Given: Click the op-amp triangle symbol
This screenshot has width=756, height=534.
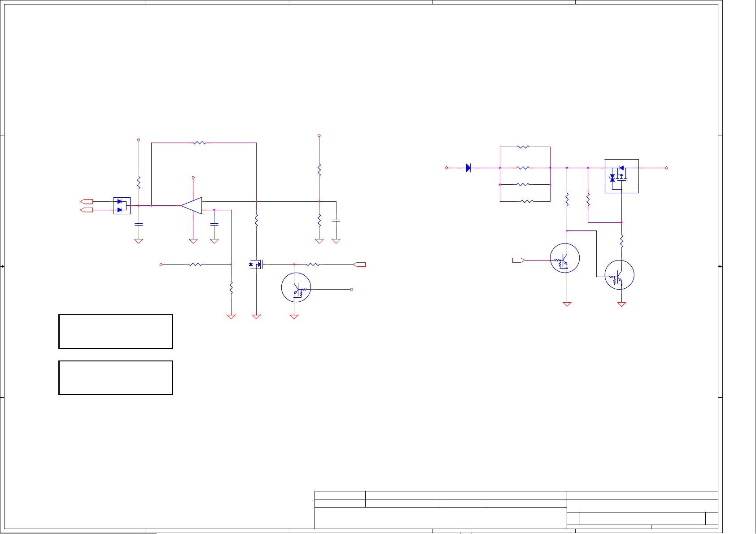Looking at the screenshot, I should pyautogui.click(x=192, y=206).
